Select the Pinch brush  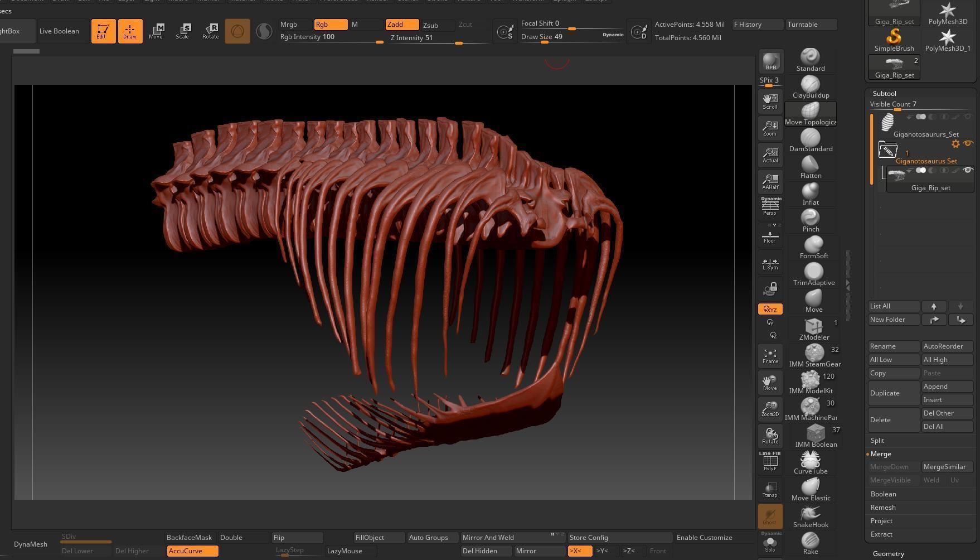pos(810,220)
